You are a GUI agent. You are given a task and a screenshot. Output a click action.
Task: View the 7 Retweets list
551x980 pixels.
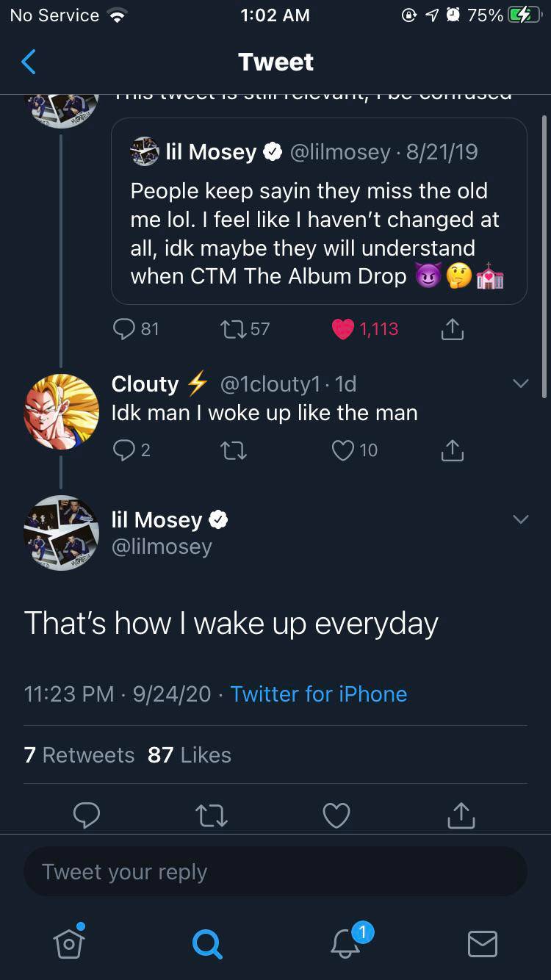click(x=79, y=754)
